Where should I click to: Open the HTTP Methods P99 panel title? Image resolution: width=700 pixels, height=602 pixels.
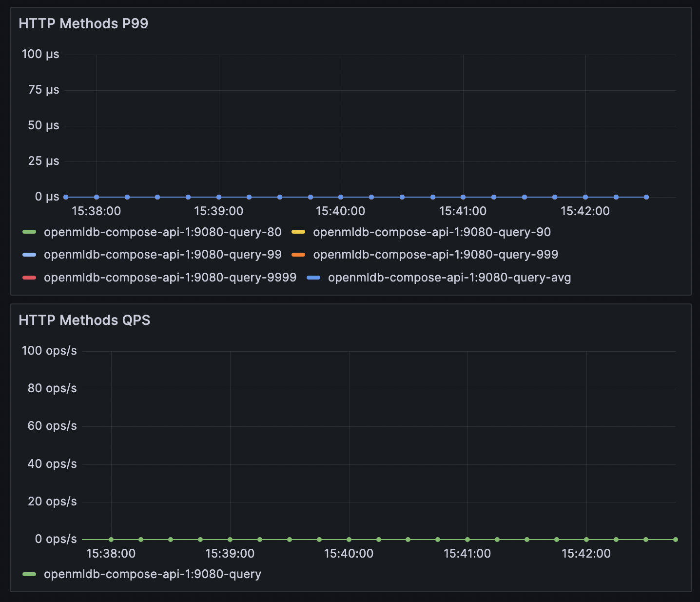tap(83, 23)
